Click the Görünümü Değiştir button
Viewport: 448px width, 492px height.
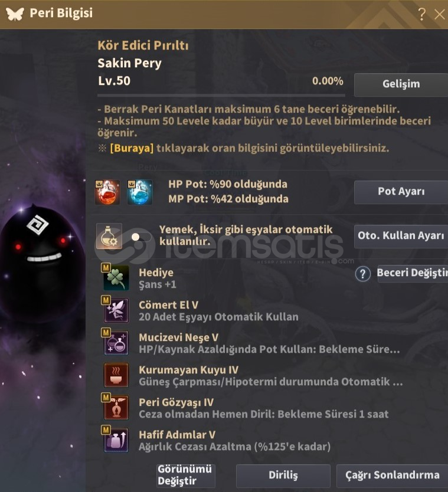click(186, 475)
